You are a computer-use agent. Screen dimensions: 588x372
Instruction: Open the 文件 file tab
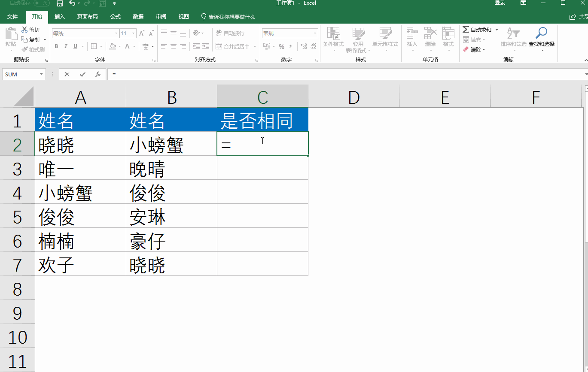(x=12, y=17)
